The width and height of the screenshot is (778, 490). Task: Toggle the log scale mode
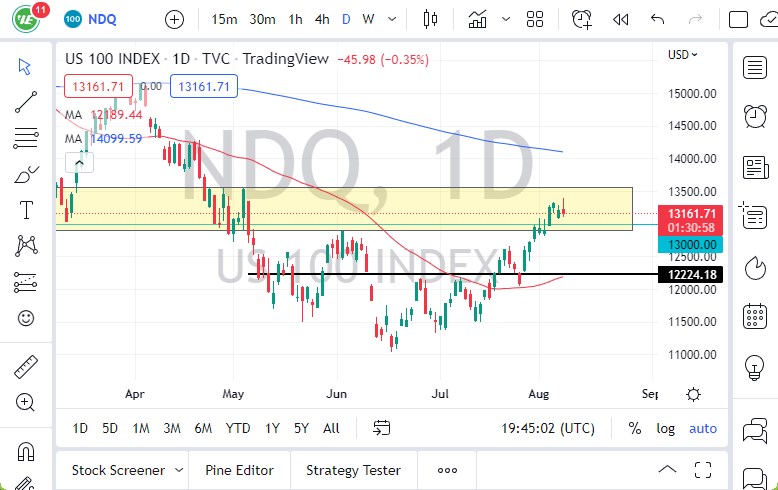click(665, 428)
